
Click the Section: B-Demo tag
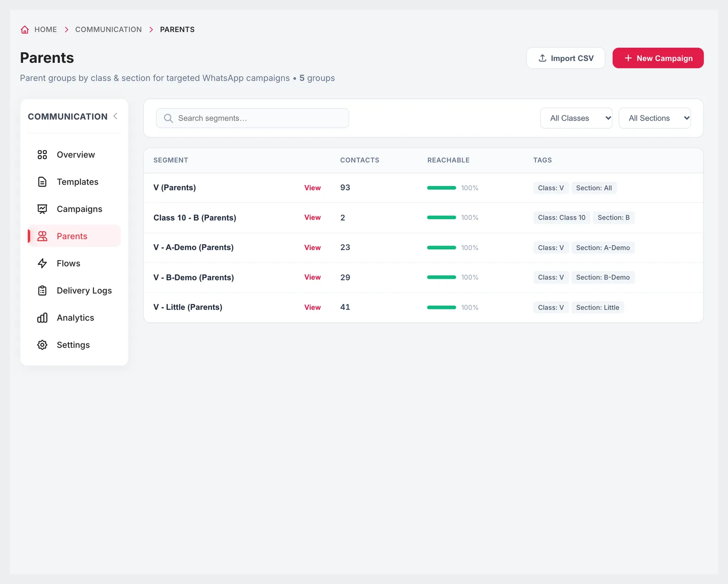click(x=603, y=277)
